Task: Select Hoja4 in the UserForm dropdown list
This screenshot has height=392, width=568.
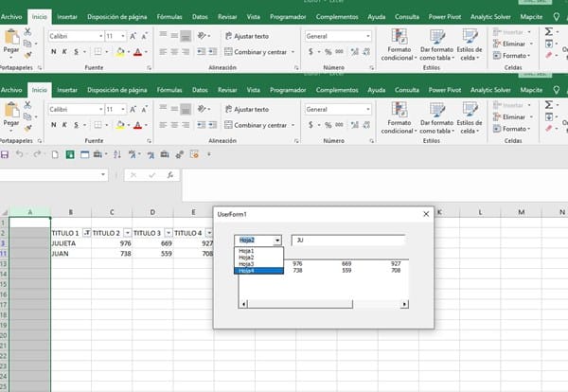Action: 257,271
